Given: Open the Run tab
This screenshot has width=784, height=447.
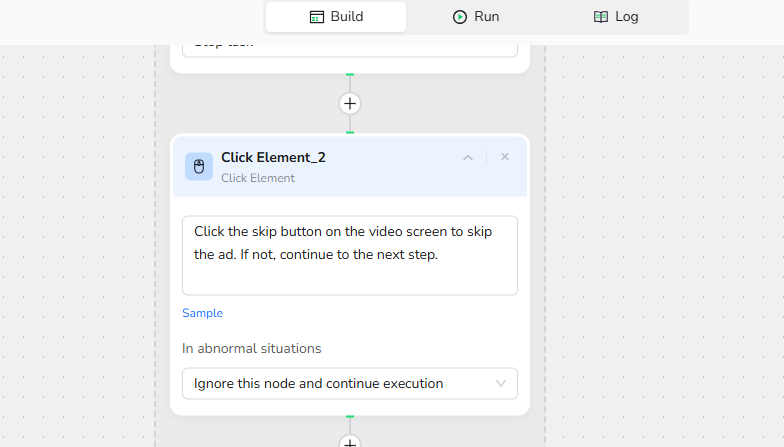Looking at the screenshot, I should point(476,17).
